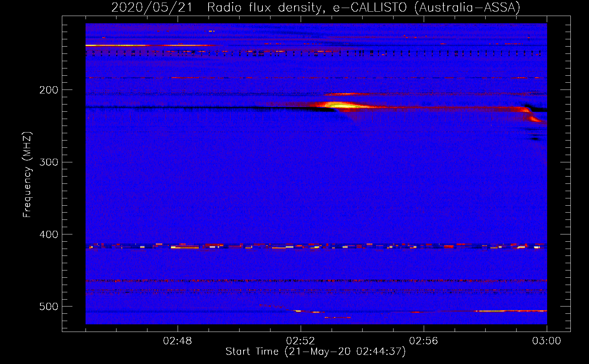The width and height of the screenshot is (589, 364).
Task: Click the 300 frequency tick label
Action: [49, 162]
